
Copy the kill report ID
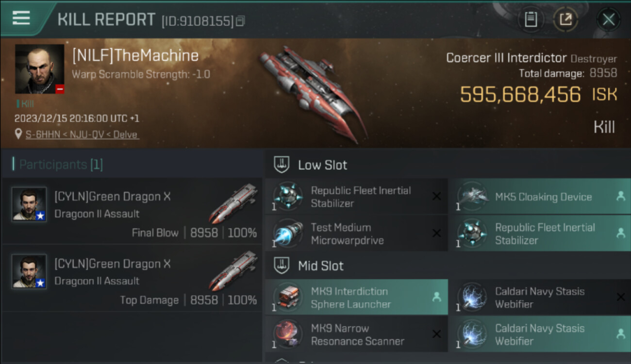coord(241,21)
